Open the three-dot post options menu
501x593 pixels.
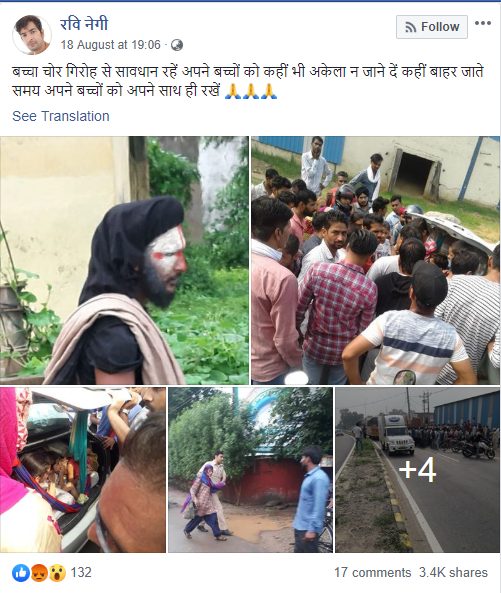coord(483,23)
